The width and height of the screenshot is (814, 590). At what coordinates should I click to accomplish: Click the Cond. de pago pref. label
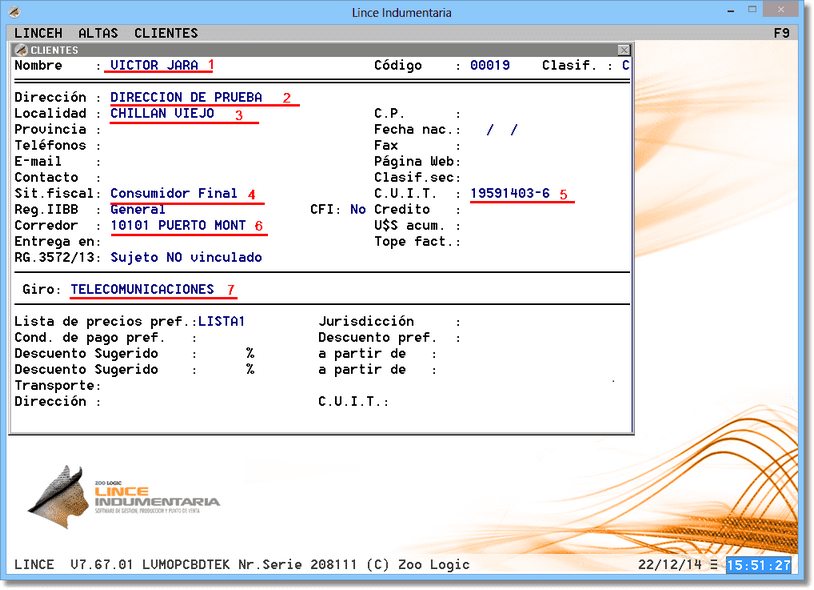pyautogui.click(x=90, y=337)
